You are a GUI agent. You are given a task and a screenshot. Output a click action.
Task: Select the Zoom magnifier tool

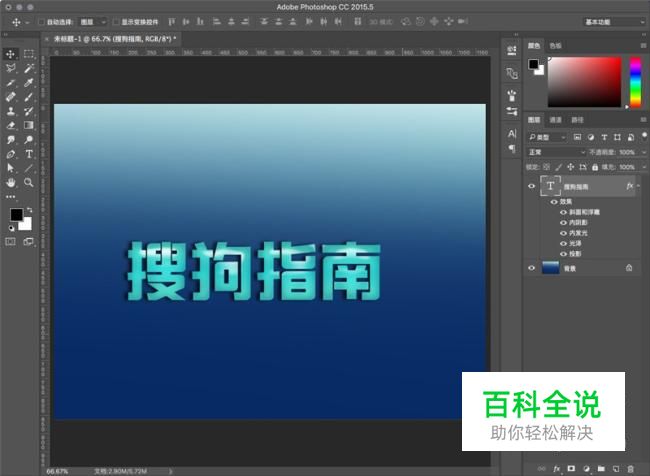coord(29,182)
